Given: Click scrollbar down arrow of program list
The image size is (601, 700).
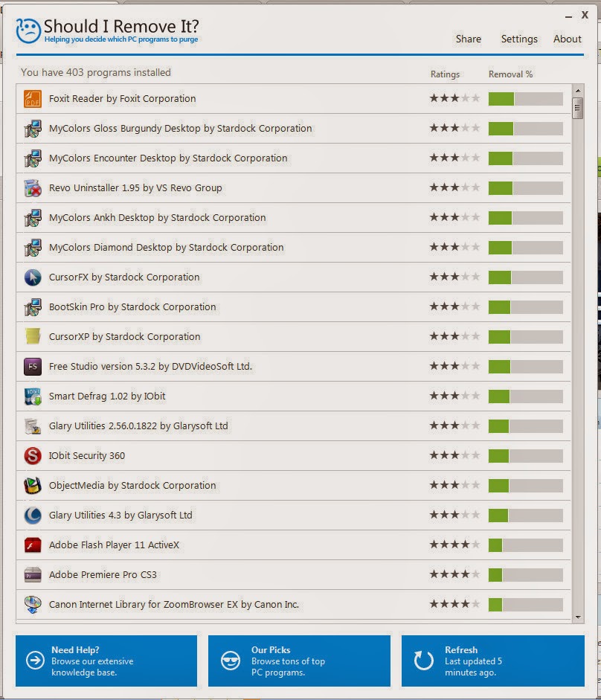Looking at the screenshot, I should point(578,617).
